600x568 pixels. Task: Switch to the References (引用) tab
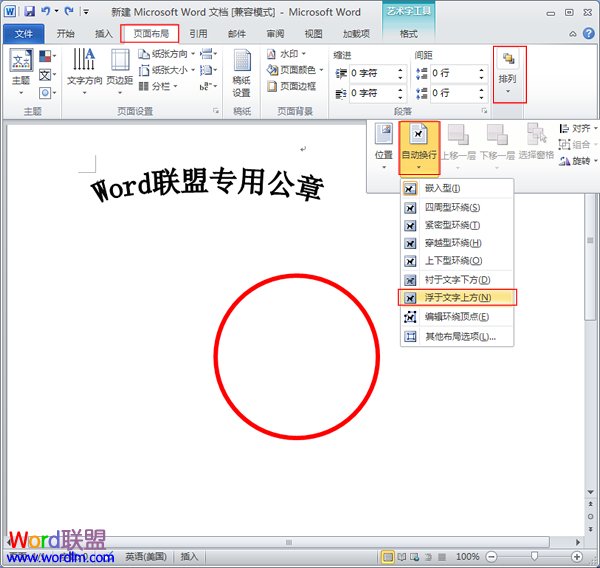coord(198,34)
